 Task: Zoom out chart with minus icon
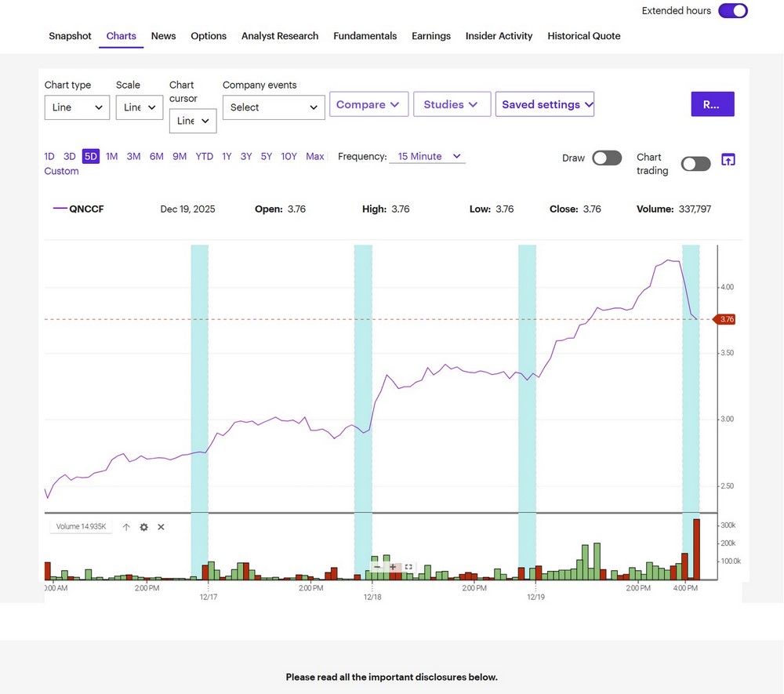377,567
